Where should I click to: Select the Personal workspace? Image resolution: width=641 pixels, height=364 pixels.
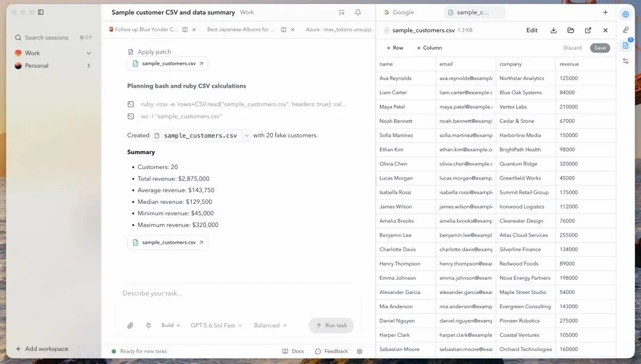(53, 66)
